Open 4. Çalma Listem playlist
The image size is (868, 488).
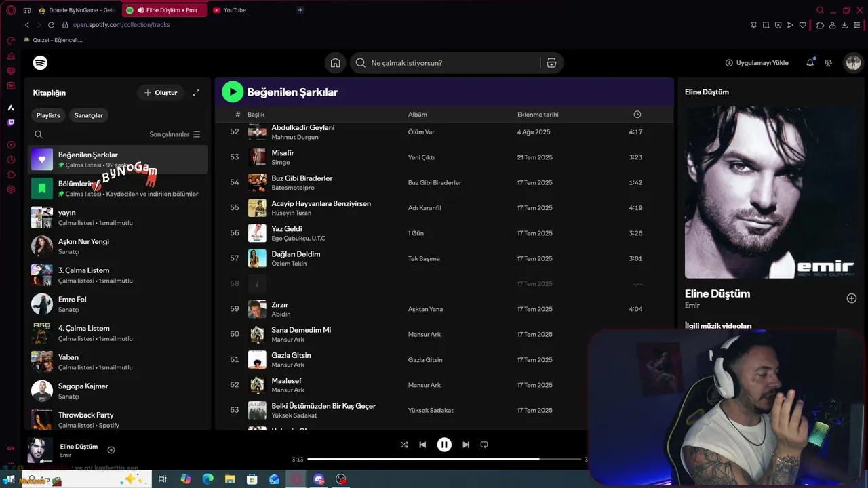tap(118, 333)
